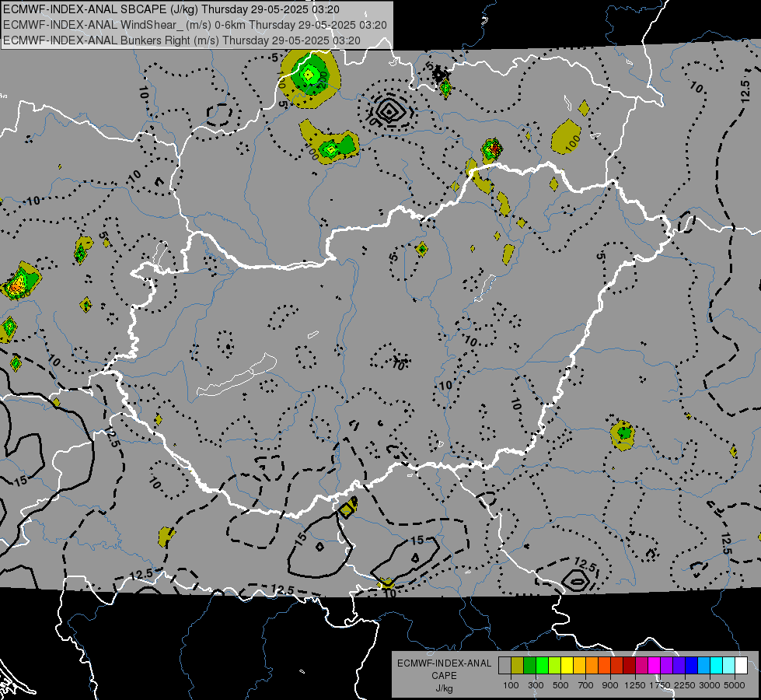The height and width of the screenshot is (700, 761).
Task: Click the CAPE label in legend
Action: pos(444,676)
